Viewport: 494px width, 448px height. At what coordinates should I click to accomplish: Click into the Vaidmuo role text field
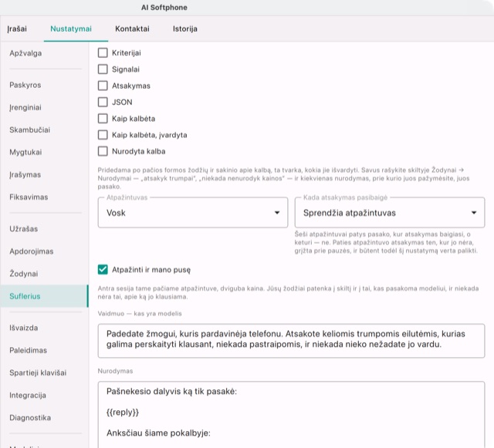(x=291, y=341)
